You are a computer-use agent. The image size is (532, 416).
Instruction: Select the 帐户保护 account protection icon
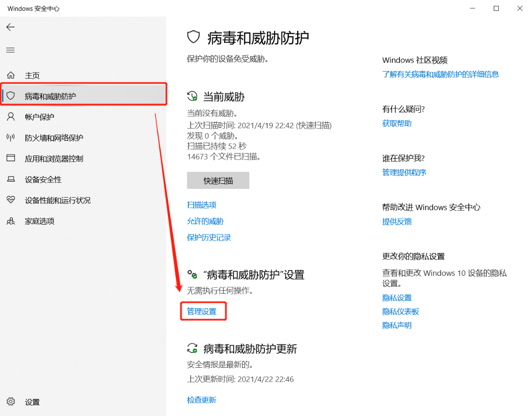coord(10,117)
